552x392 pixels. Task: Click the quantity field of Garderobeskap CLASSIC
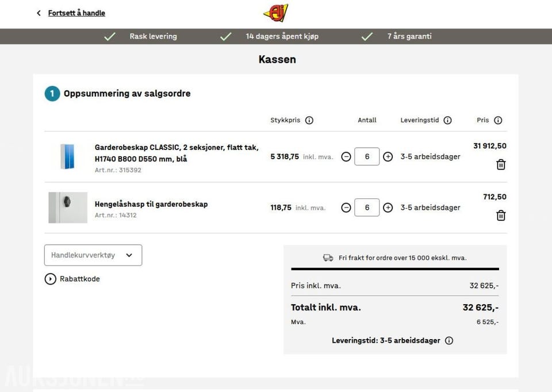(x=367, y=156)
